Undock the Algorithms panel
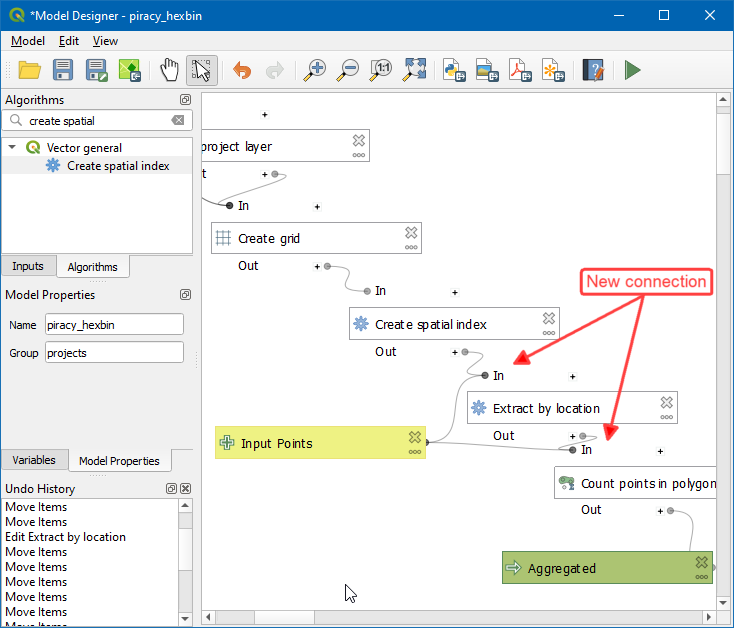734x628 pixels. (x=185, y=100)
